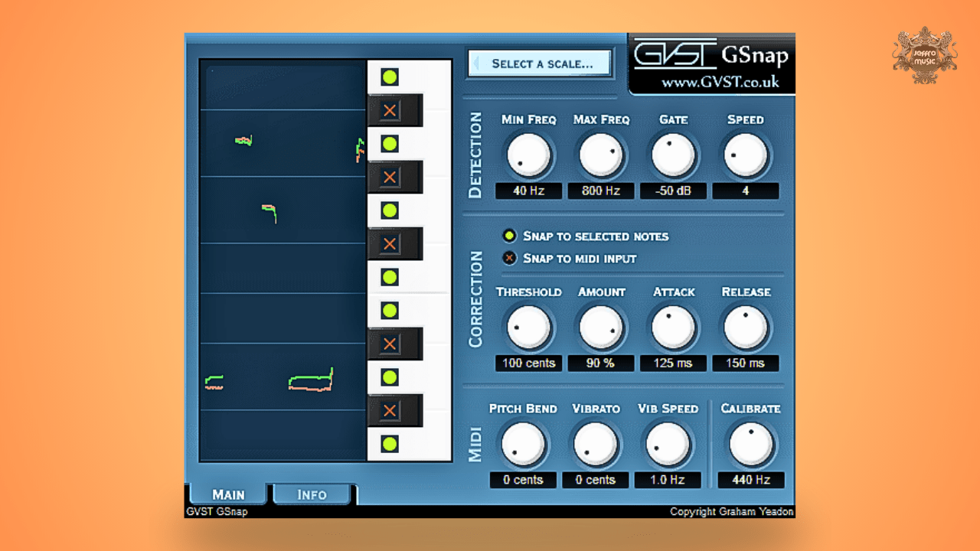Switch to the Info tab
The height and width of the screenshot is (551, 980).
(312, 494)
